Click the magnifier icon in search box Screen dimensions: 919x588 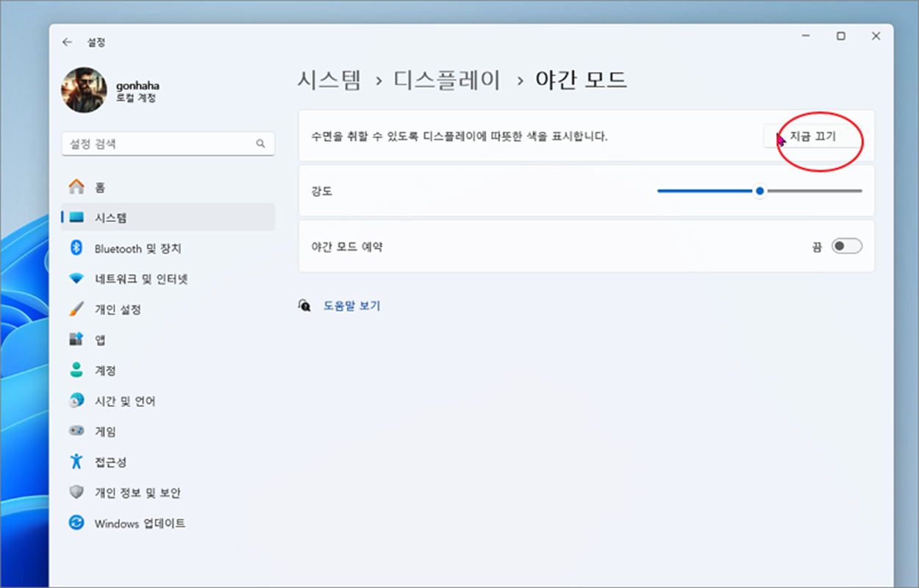260,144
